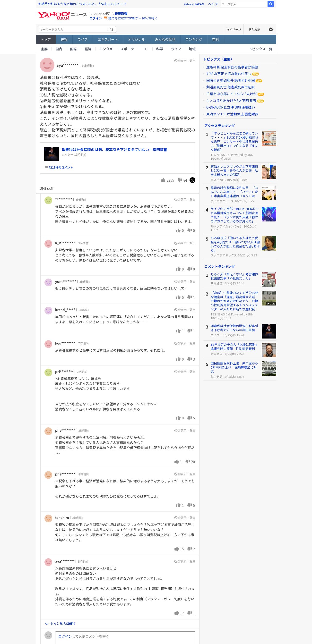Hide or report takehiro reply

185,518
